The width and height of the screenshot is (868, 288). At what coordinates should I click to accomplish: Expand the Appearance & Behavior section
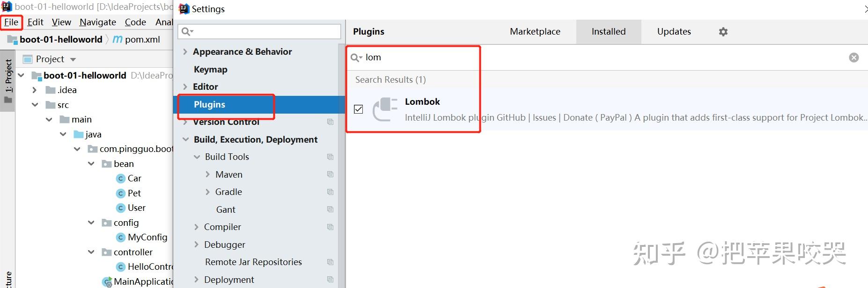[185, 51]
